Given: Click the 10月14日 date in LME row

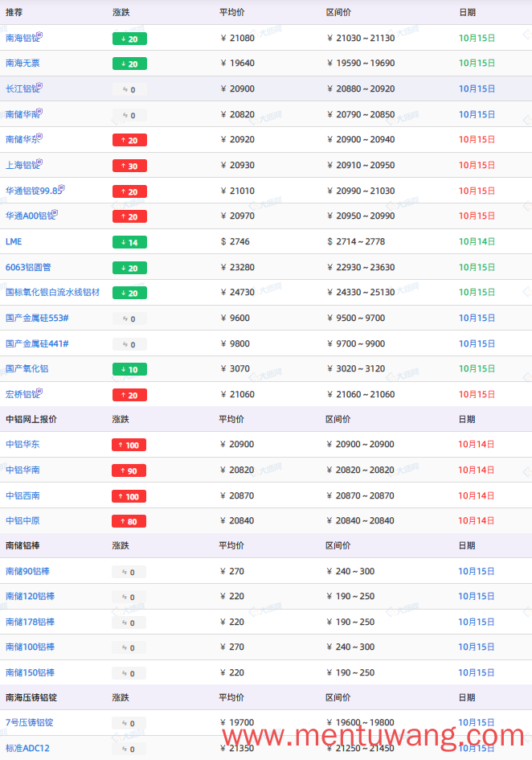Looking at the screenshot, I should click(477, 241).
